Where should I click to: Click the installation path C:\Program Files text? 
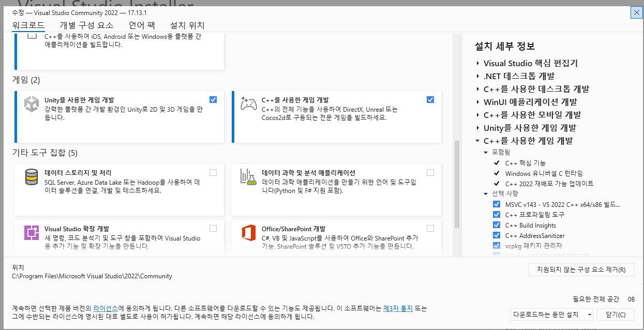92,276
